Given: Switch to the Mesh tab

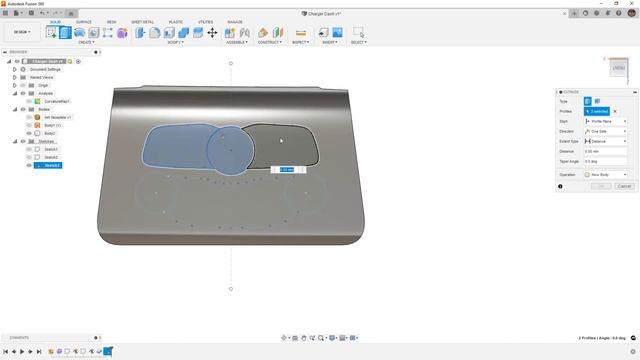Looking at the screenshot, I should coord(111,22).
